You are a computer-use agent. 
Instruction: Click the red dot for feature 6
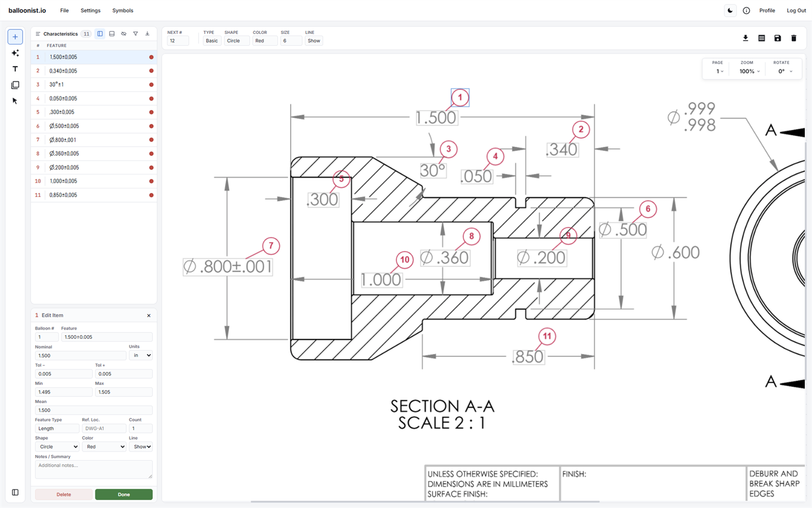tap(151, 126)
